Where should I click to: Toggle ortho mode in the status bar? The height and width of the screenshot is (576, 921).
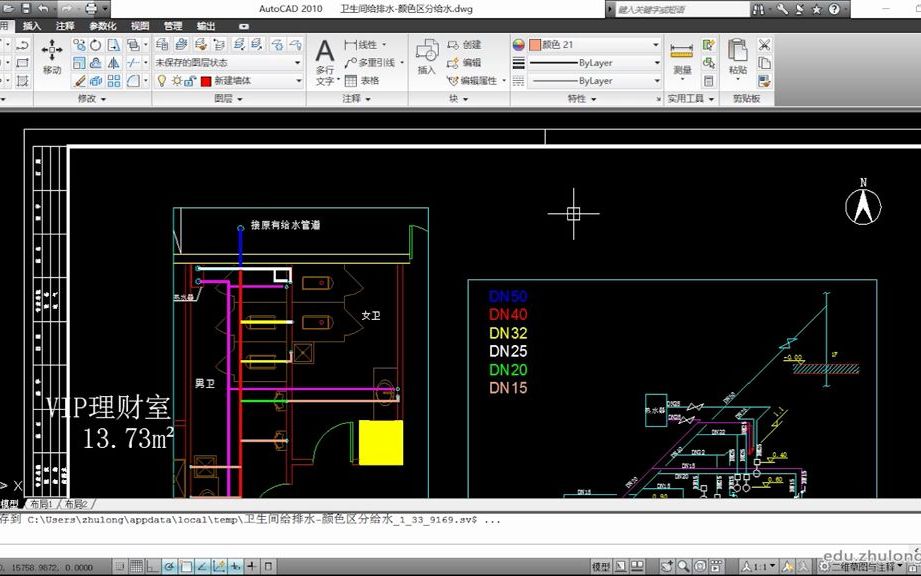click(x=153, y=566)
